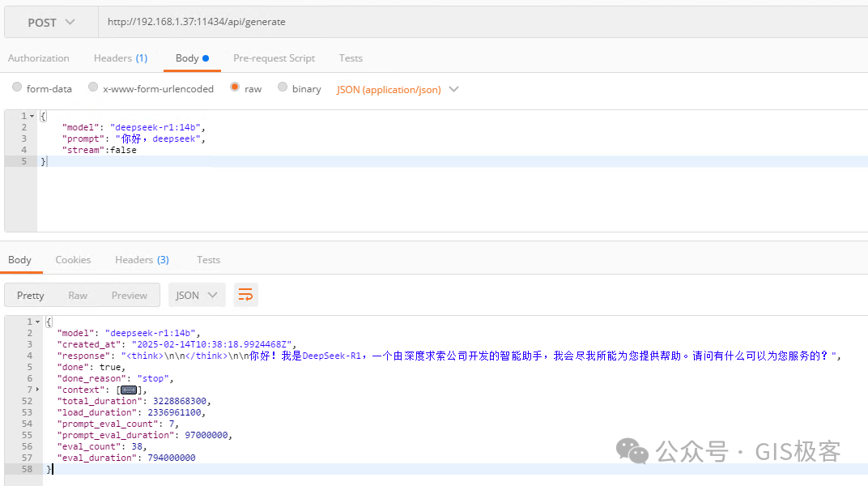This screenshot has height=486, width=868.
Task: Click the "prompt_eval_count": 7 line
Action: click(118, 424)
